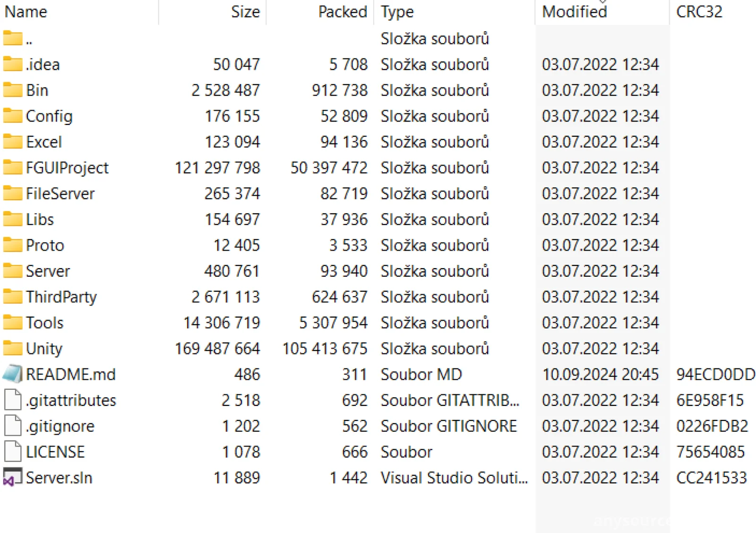This screenshot has width=756, height=533.
Task: Select the .gitattributes file icon
Action: pos(13,400)
